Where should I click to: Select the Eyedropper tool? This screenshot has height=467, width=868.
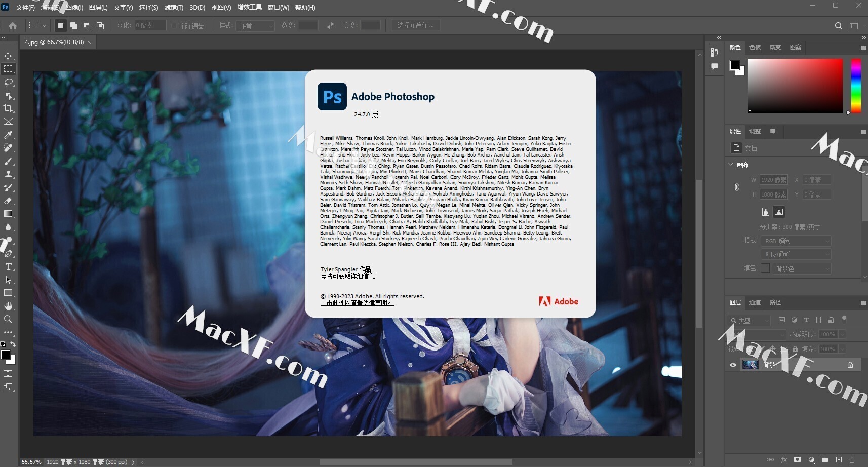pyautogui.click(x=8, y=135)
